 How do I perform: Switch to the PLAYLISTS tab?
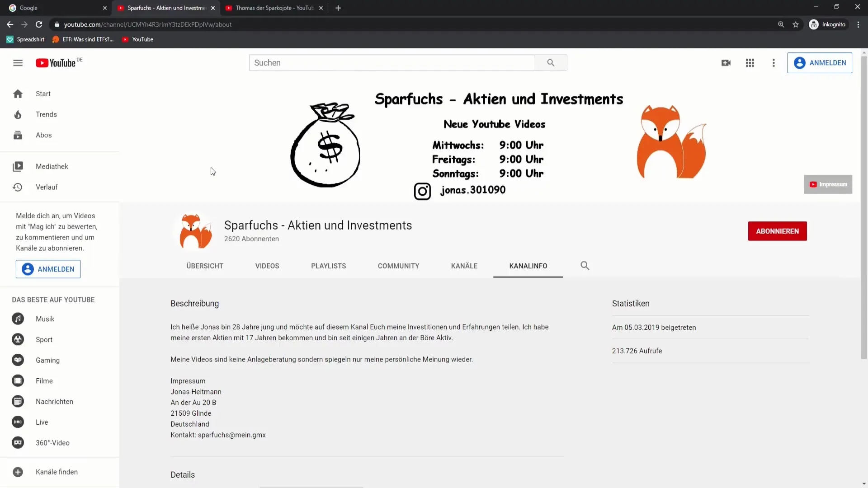pyautogui.click(x=329, y=266)
